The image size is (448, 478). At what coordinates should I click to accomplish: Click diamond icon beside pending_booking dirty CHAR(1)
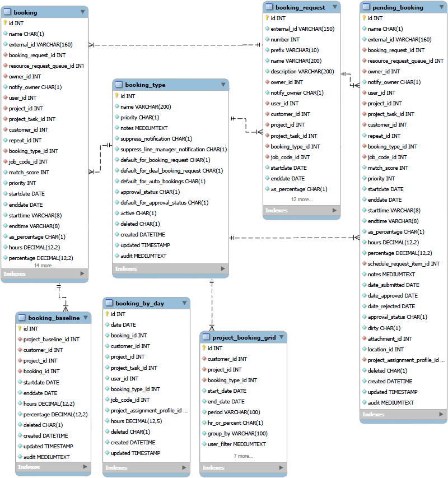click(364, 328)
